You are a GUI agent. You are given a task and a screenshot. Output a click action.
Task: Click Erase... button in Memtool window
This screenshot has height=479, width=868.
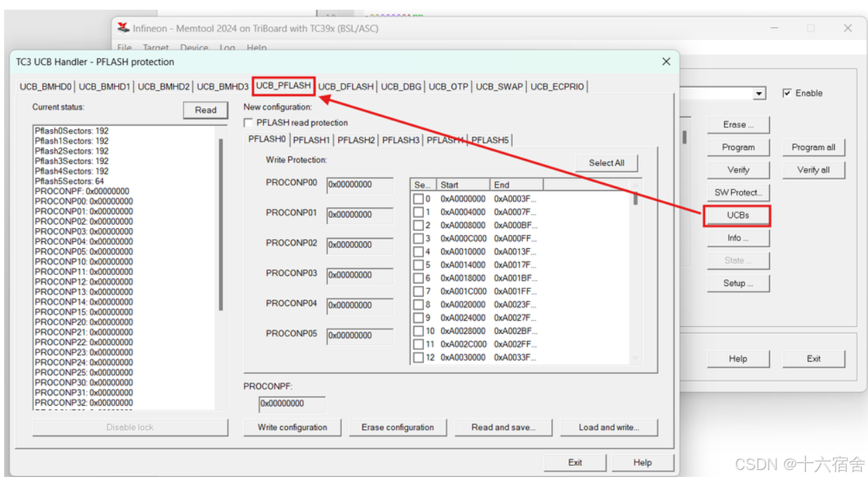click(x=738, y=125)
